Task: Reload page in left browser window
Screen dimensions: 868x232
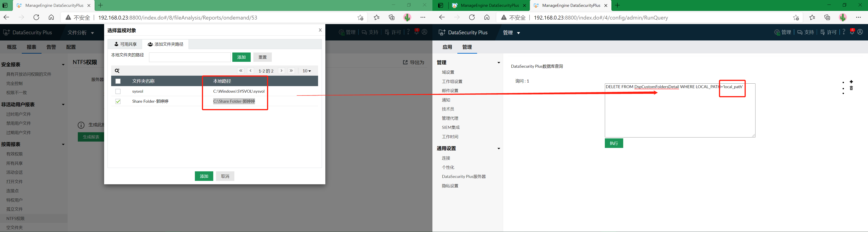Action: 36,17
